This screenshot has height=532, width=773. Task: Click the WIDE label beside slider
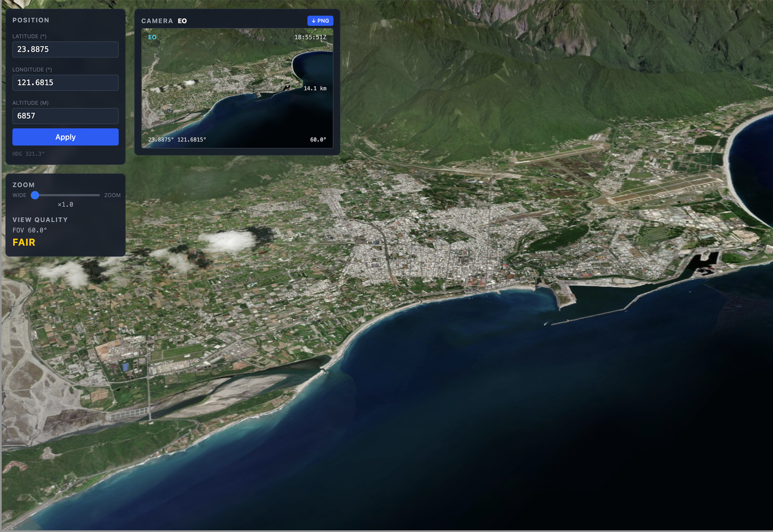pyautogui.click(x=19, y=195)
